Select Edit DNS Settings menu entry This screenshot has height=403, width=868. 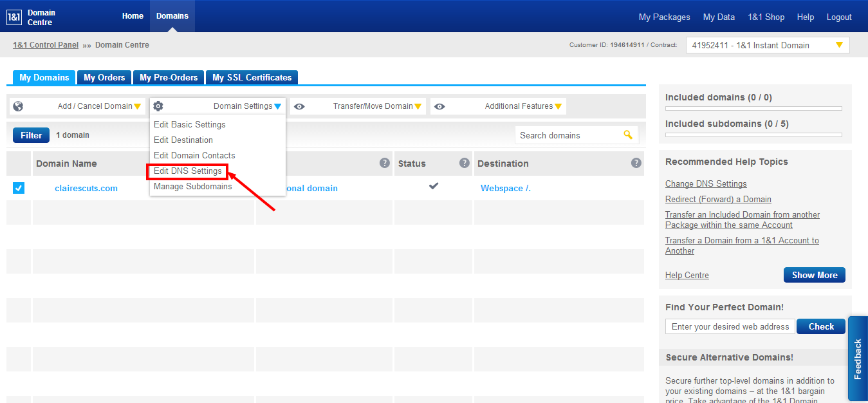(x=188, y=171)
